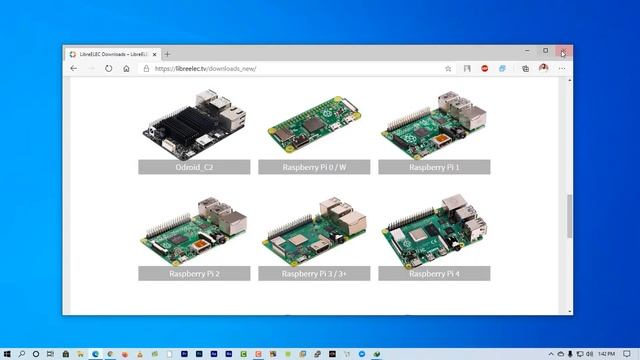Viewport: 640px width, 360px height.
Task: Click the Raspberry Pi 4 board image
Action: (434, 231)
